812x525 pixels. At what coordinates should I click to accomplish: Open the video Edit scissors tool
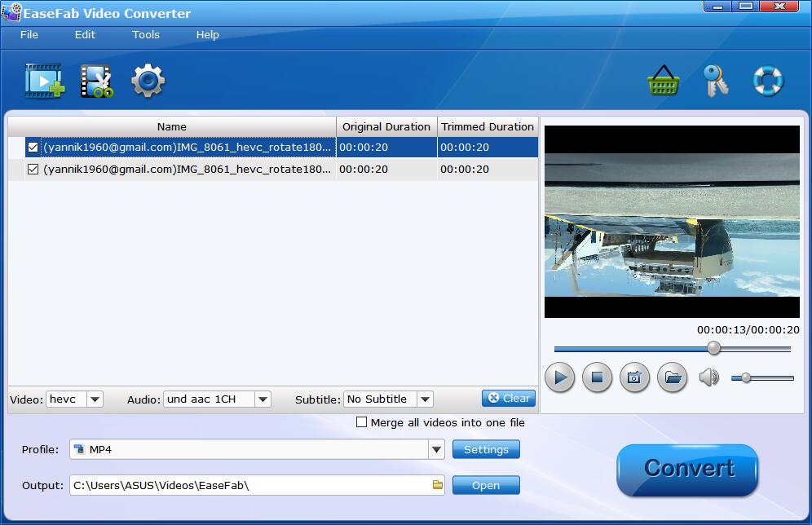97,81
